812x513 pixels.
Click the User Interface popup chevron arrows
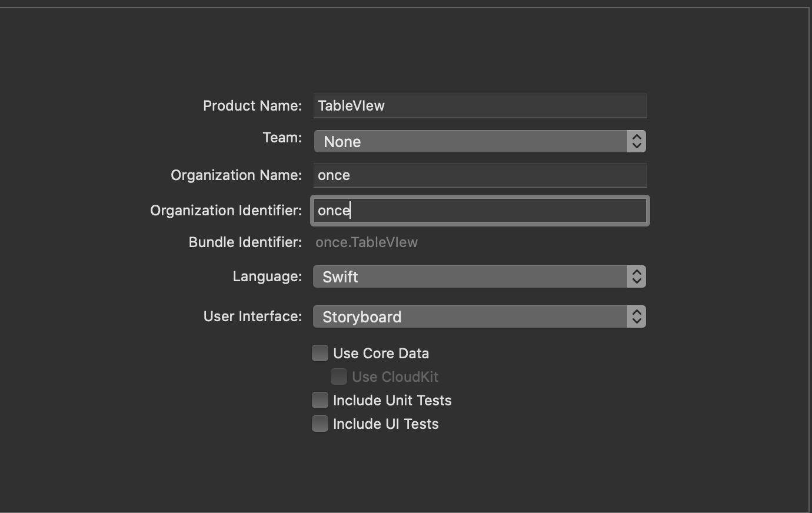click(636, 317)
